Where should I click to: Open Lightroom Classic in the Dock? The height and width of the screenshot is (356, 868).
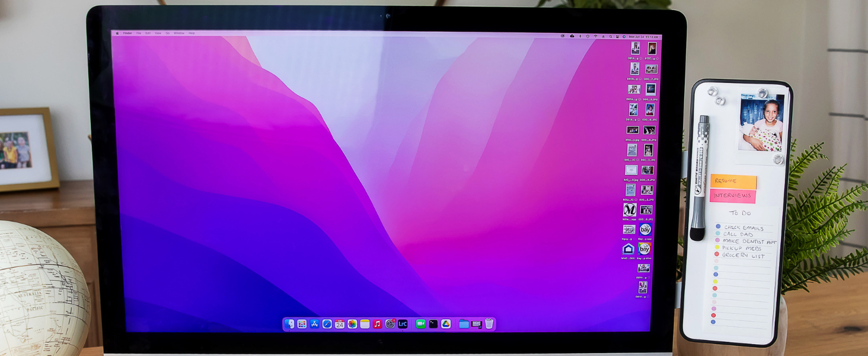pyautogui.click(x=403, y=324)
